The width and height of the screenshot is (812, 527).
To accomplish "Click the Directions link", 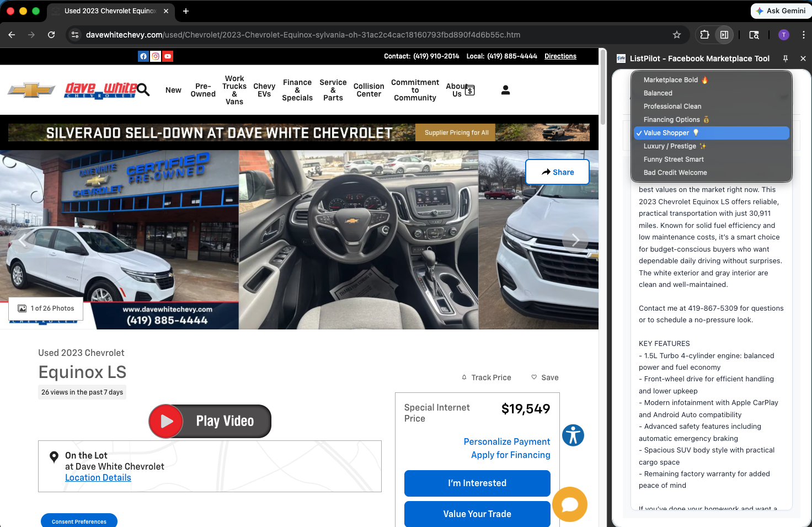I will [560, 56].
